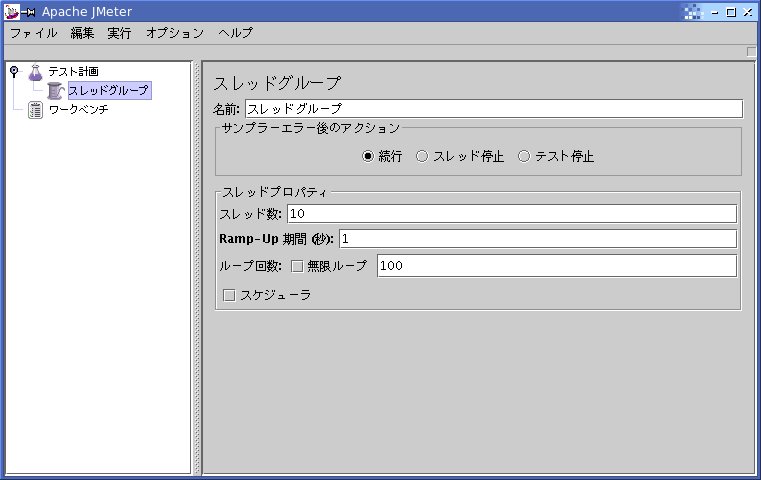
Task: Open the ヘルプ menu
Action: [235, 33]
